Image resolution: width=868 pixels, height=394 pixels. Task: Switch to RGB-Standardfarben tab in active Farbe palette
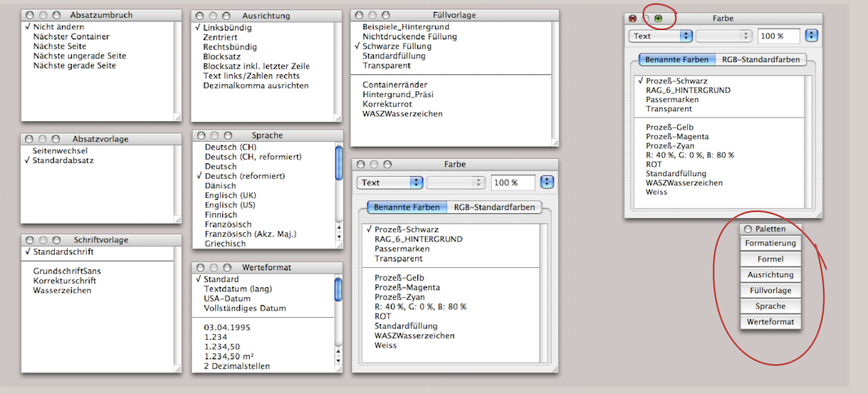pos(760,60)
